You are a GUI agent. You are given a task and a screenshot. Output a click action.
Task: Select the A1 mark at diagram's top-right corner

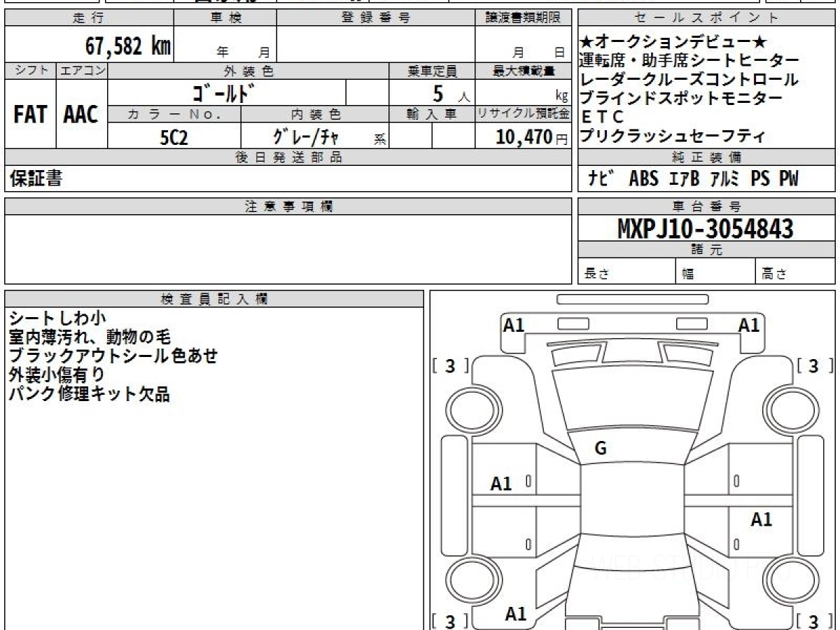point(749,325)
